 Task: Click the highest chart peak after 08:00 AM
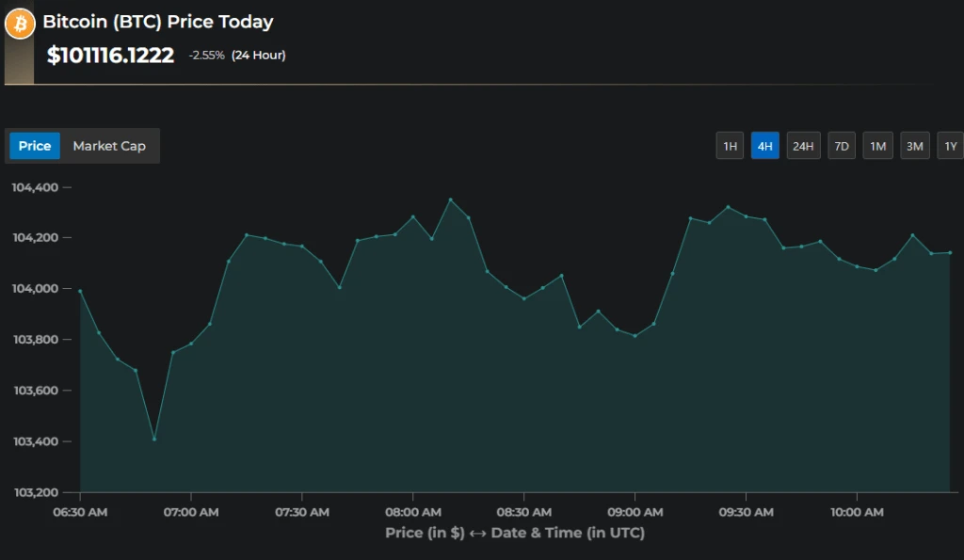451,200
